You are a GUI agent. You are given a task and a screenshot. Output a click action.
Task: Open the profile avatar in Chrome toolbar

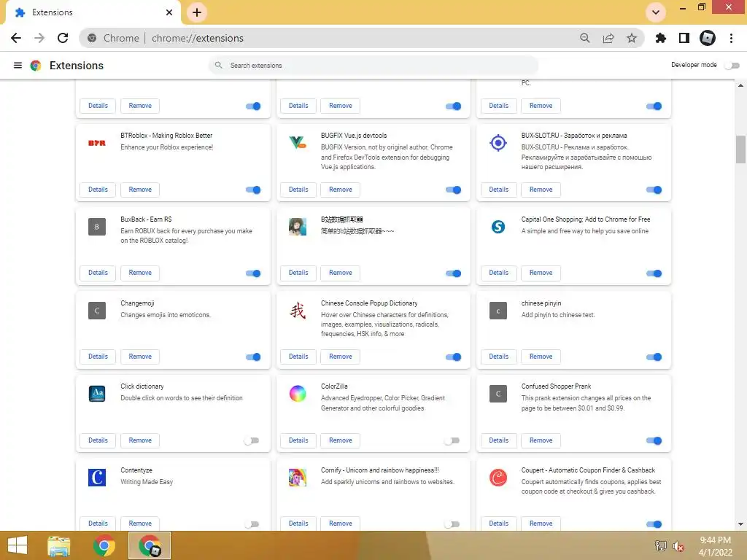[708, 38]
